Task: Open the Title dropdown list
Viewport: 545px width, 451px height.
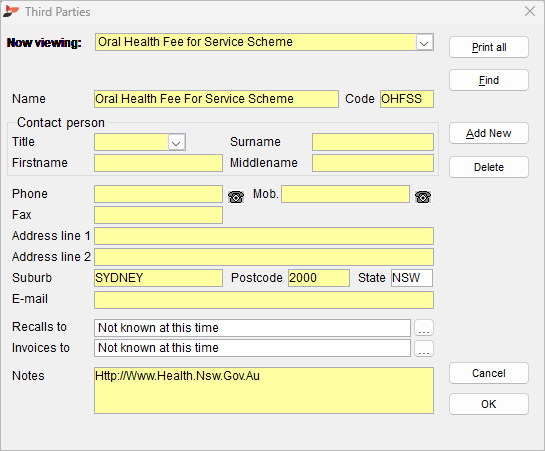Action: [x=176, y=142]
